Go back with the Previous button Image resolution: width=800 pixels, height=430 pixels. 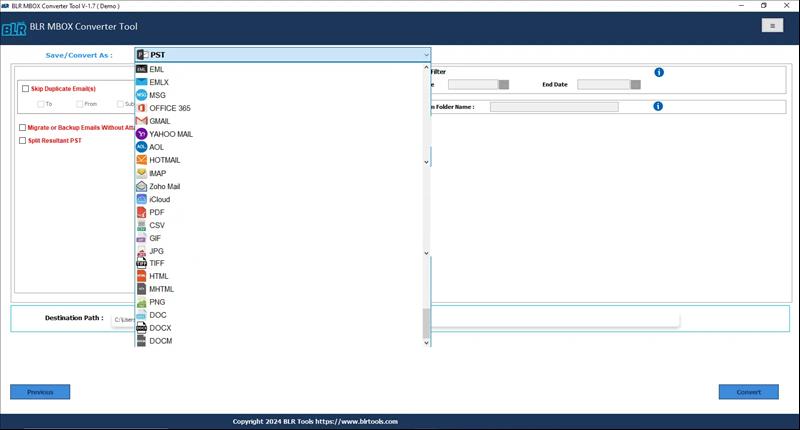pos(40,392)
